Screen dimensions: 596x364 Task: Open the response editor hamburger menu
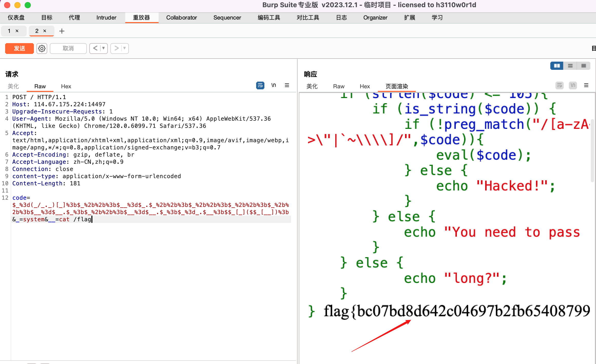click(x=587, y=85)
